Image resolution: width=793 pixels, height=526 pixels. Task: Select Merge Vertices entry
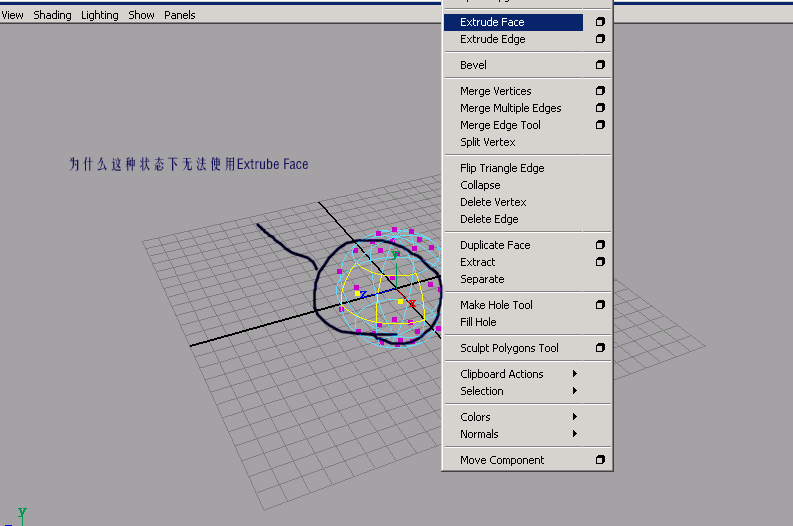pyautogui.click(x=513, y=91)
